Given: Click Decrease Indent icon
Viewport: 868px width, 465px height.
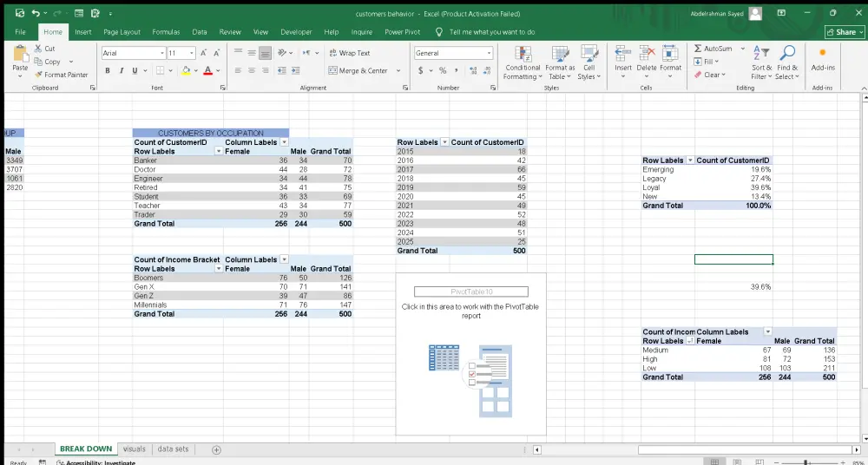Looking at the screenshot, I should pos(282,71).
